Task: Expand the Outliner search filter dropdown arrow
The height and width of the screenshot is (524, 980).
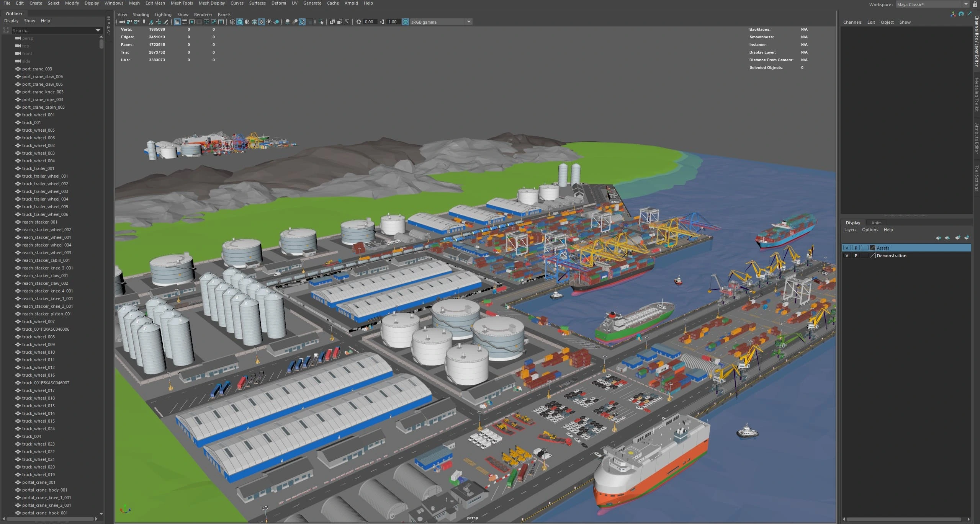Action: [98, 30]
